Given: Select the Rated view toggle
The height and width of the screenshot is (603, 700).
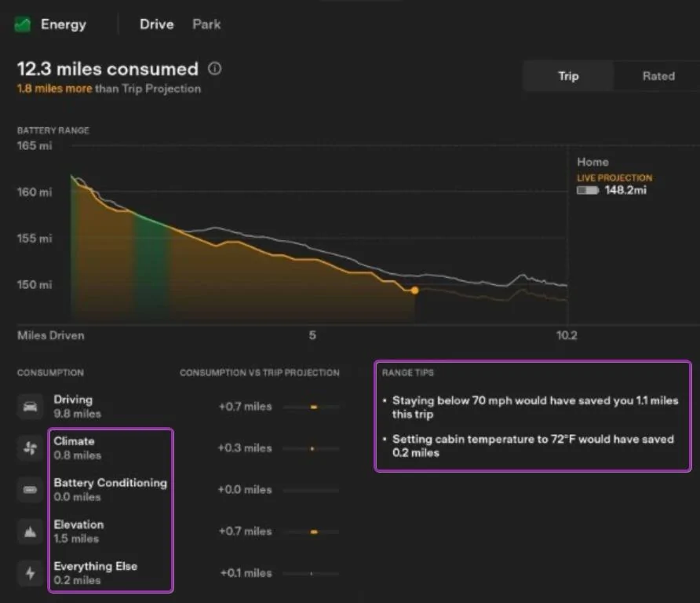Looking at the screenshot, I should coord(658,76).
